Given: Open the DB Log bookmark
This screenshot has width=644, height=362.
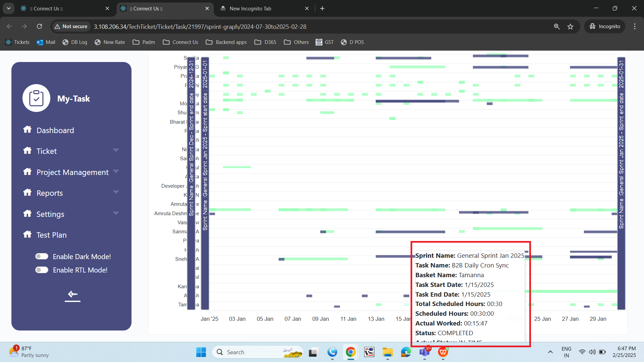Looking at the screenshot, I should 75,42.
